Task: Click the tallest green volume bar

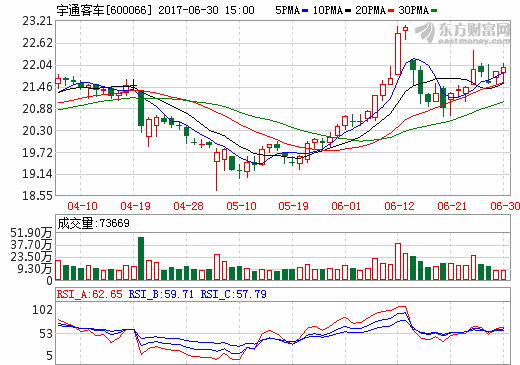Action: [x=141, y=258]
